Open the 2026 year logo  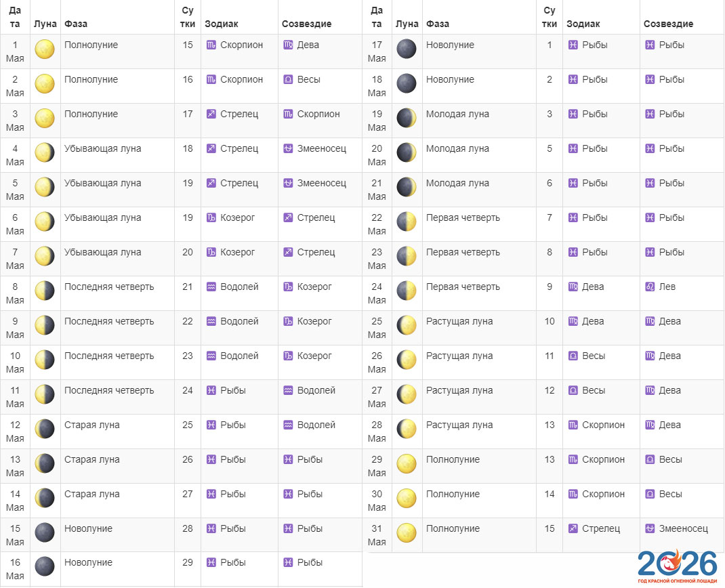click(x=677, y=566)
